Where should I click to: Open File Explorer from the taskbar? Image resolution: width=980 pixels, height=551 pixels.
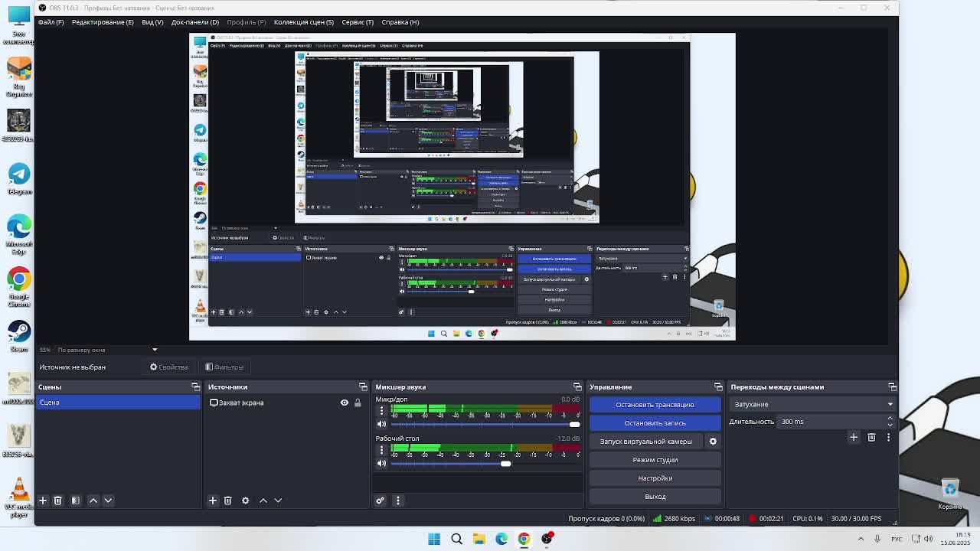coord(479,539)
